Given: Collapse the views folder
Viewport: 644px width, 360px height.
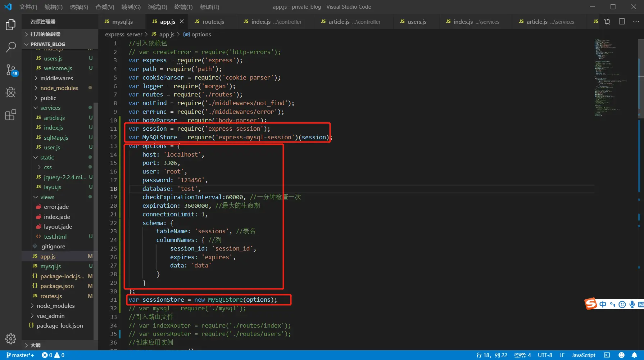Looking at the screenshot, I should pyautogui.click(x=47, y=197).
